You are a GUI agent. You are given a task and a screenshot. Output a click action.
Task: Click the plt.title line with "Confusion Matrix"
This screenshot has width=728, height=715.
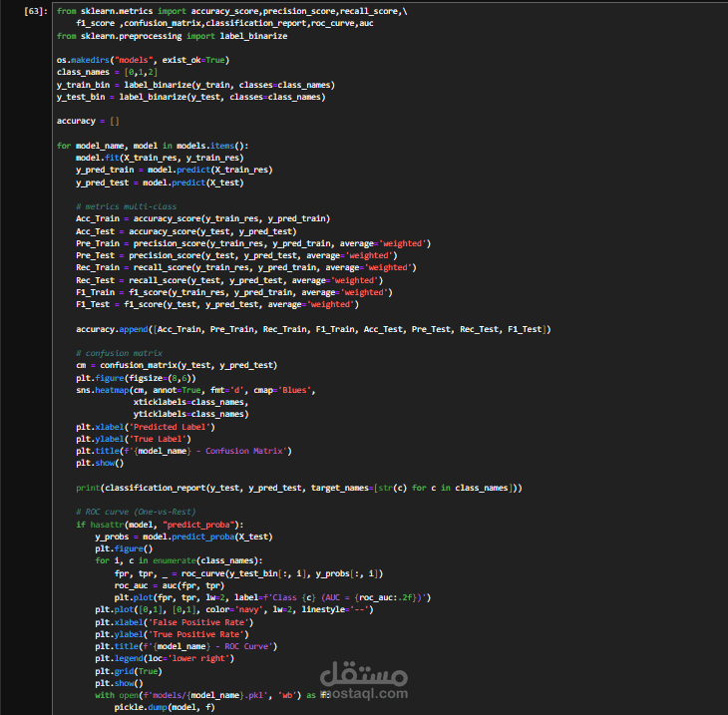click(x=183, y=451)
